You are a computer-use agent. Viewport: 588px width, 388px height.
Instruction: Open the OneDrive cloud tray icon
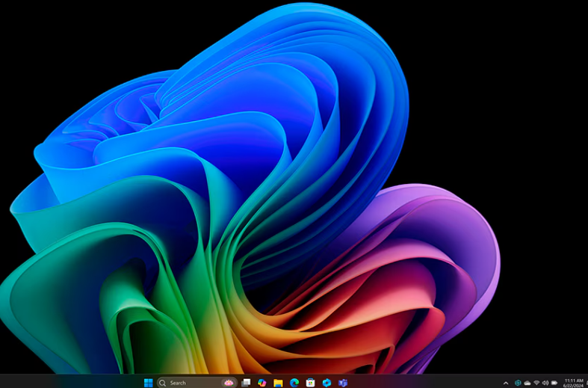pyautogui.click(x=527, y=383)
